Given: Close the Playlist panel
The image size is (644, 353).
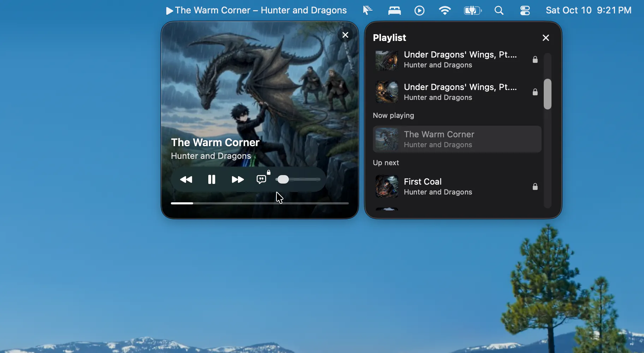Looking at the screenshot, I should [546, 38].
